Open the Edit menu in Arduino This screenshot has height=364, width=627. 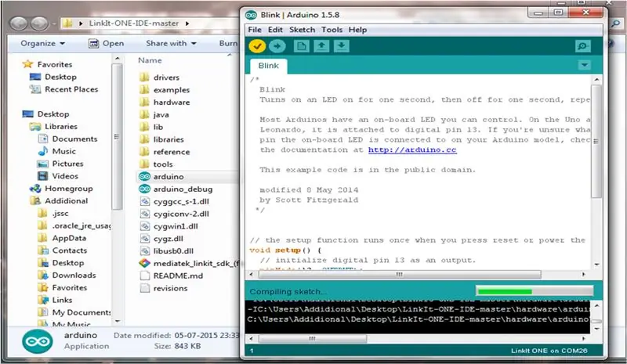pyautogui.click(x=275, y=30)
